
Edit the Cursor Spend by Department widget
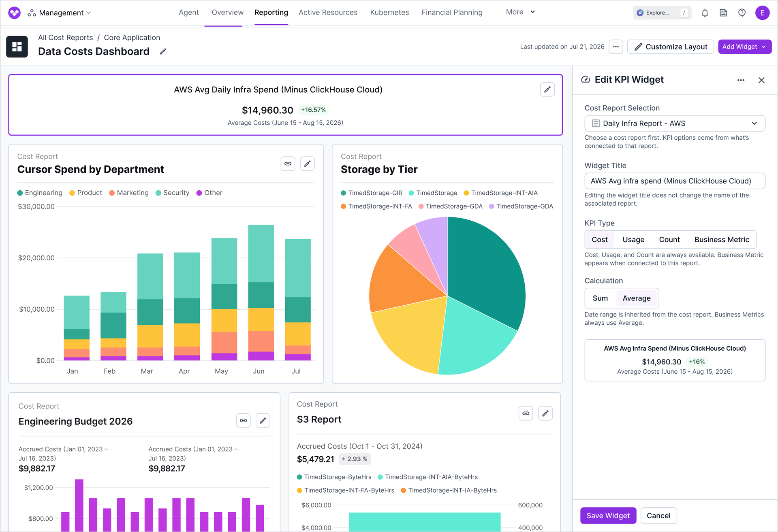click(x=308, y=164)
